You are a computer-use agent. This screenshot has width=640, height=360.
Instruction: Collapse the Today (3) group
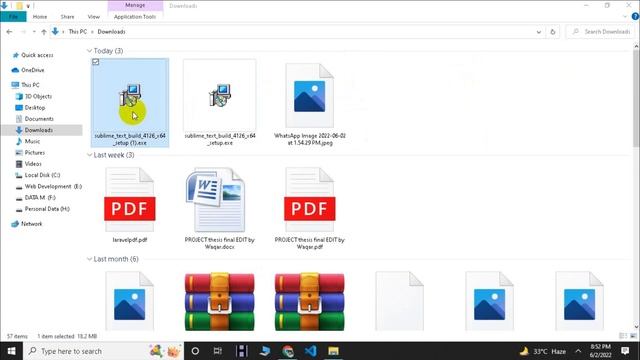(x=89, y=51)
